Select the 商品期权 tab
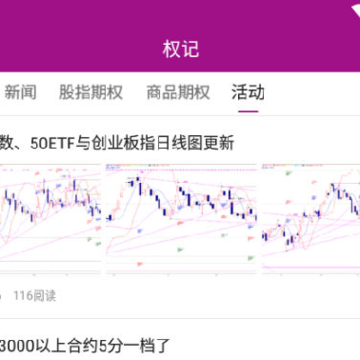The height and width of the screenshot is (360, 360). point(178,92)
